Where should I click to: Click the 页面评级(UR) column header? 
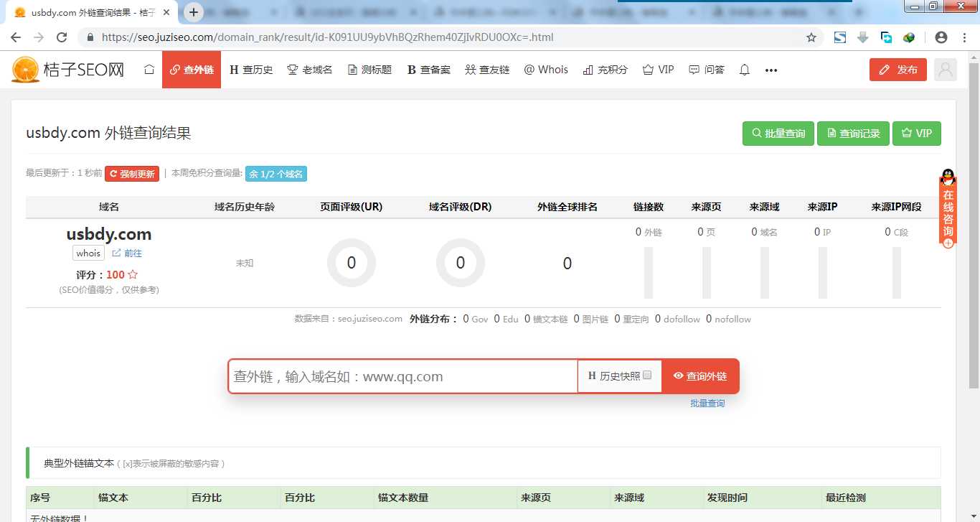pyautogui.click(x=352, y=207)
